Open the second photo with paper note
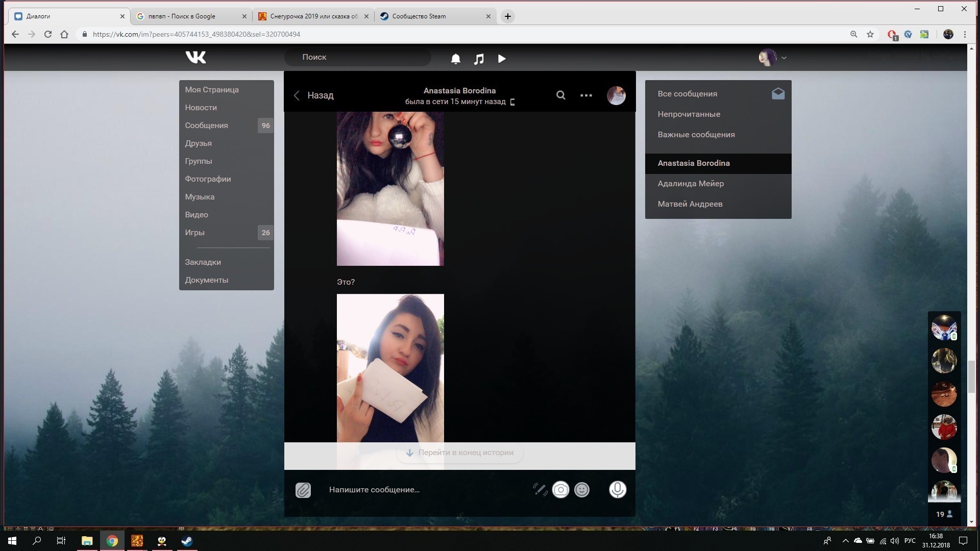Viewport: 980px width, 551px height. [x=390, y=367]
